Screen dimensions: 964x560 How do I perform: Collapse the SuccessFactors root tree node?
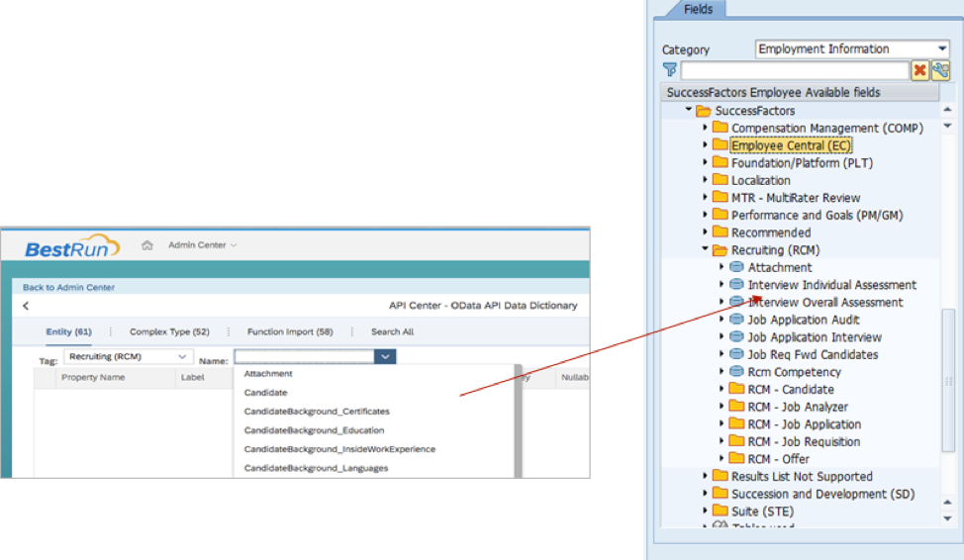689,110
